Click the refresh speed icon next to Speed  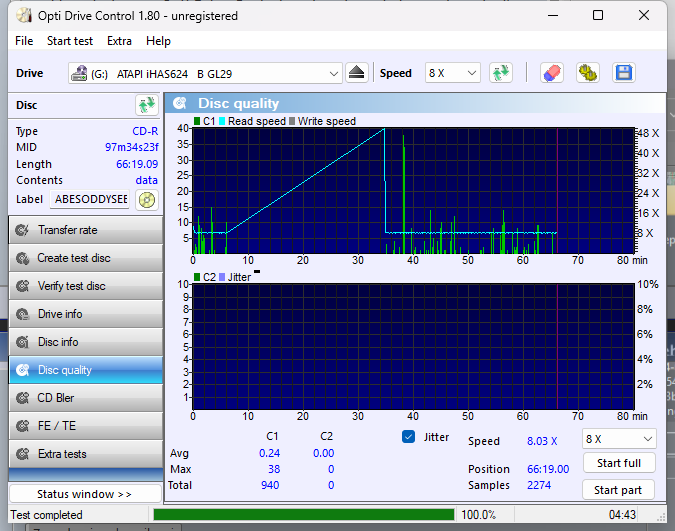tap(500, 73)
